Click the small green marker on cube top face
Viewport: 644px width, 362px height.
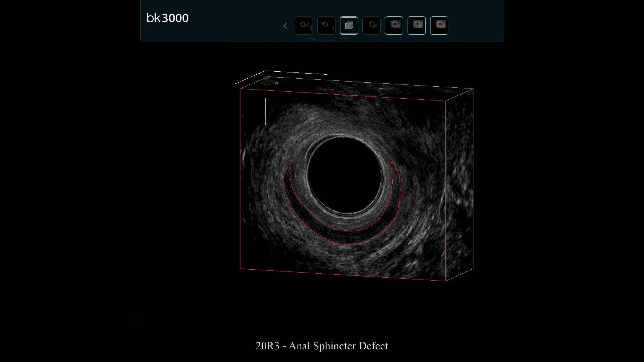[x=277, y=83]
